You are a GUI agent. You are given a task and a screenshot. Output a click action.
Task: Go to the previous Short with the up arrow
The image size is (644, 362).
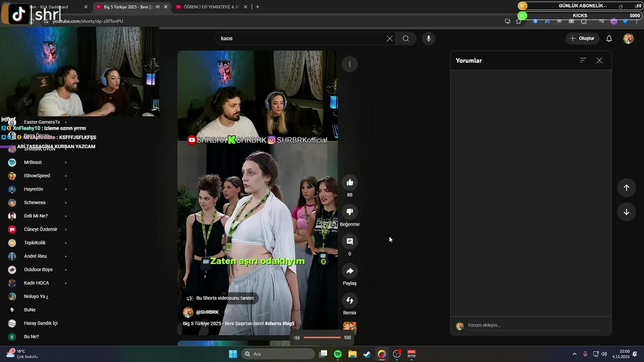[x=626, y=188]
